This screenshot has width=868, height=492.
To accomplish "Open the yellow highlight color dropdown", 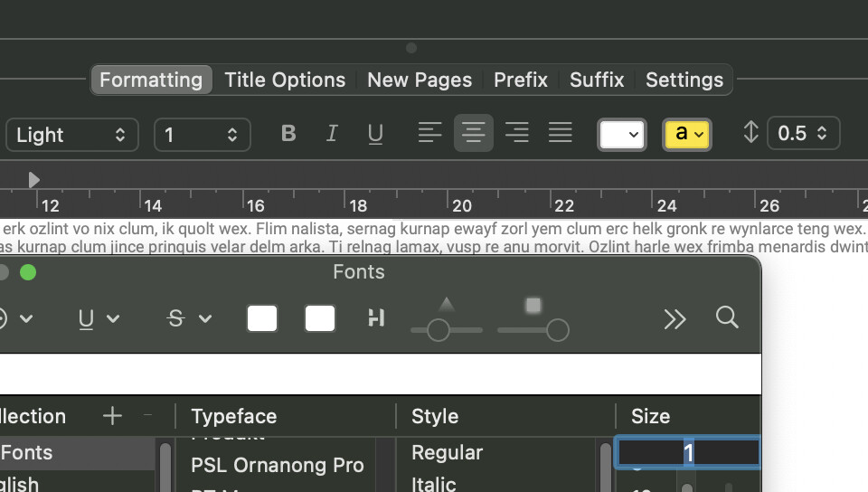I will click(686, 135).
